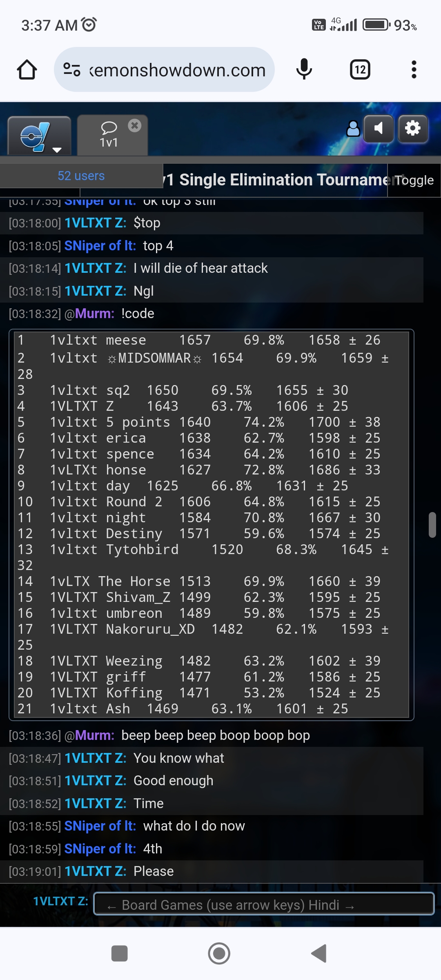Close the 1v1 room tab
441x980 pixels.
[x=134, y=125]
